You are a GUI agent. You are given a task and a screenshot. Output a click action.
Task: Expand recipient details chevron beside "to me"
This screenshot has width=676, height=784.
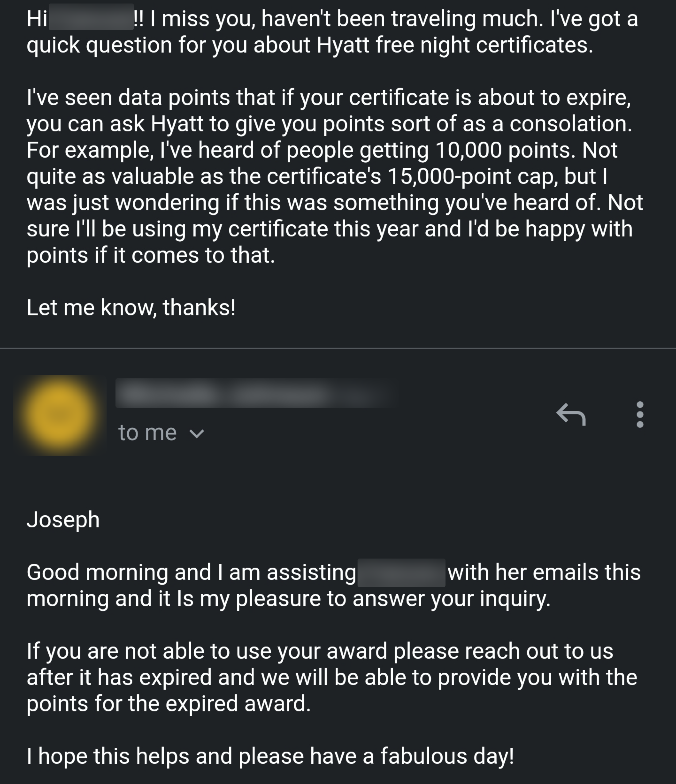tap(196, 433)
